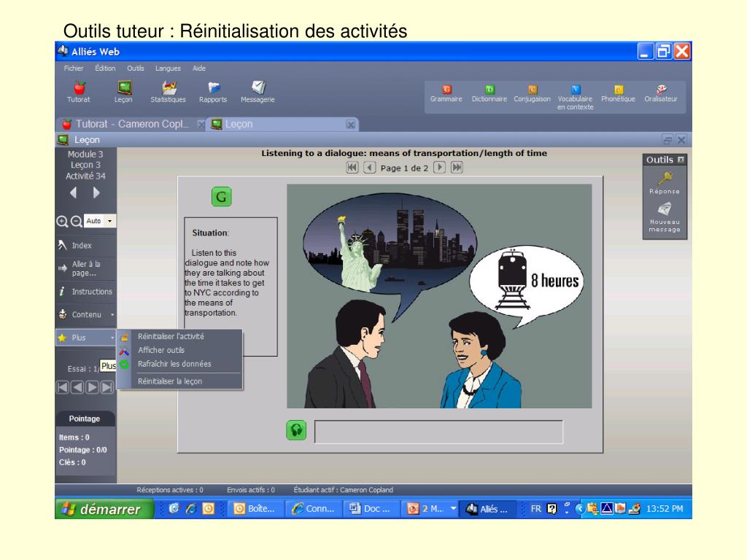Click the Pointage panel header

(x=85, y=419)
